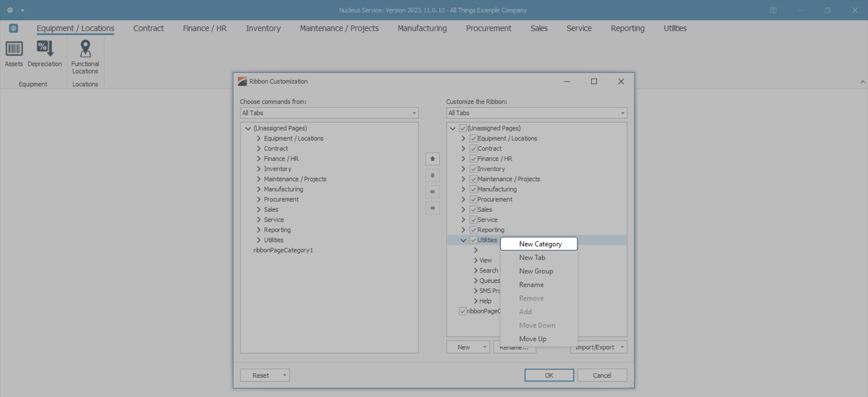Open the 'Customize the Ribbon' dropdown
The image size is (868, 397).
[537, 113]
